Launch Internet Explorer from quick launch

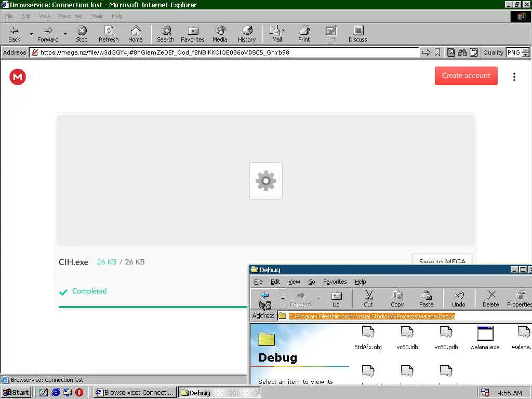pos(55,393)
